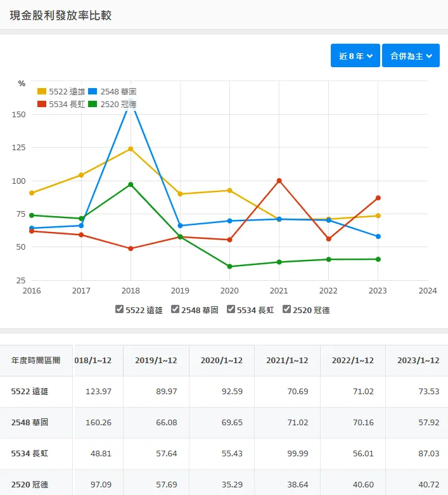The height and width of the screenshot is (495, 448).
Task: Open the 合併為主 report type dropdown
Action: [x=411, y=56]
